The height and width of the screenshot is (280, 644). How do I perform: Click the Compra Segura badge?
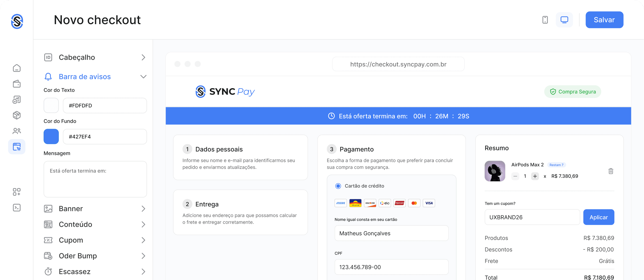click(572, 92)
